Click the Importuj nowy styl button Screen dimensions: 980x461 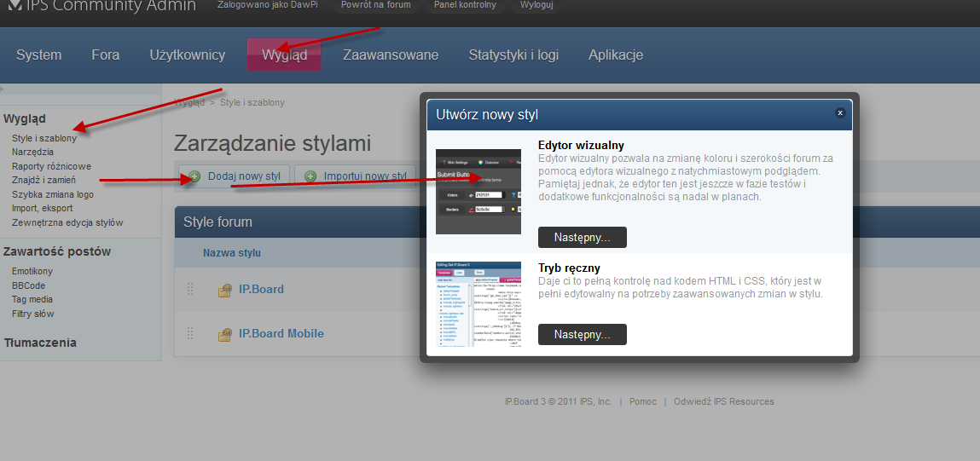point(355,176)
